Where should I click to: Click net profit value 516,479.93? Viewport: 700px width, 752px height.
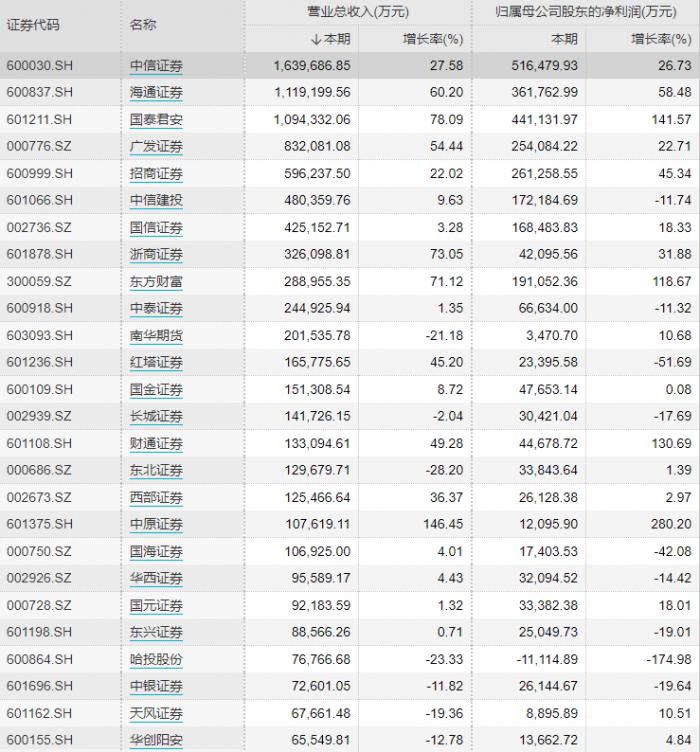coord(545,66)
